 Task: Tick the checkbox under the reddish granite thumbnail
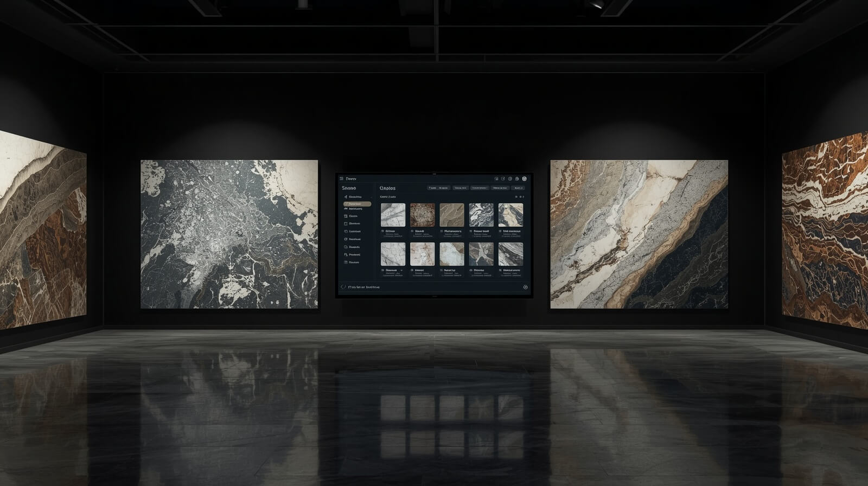click(412, 231)
